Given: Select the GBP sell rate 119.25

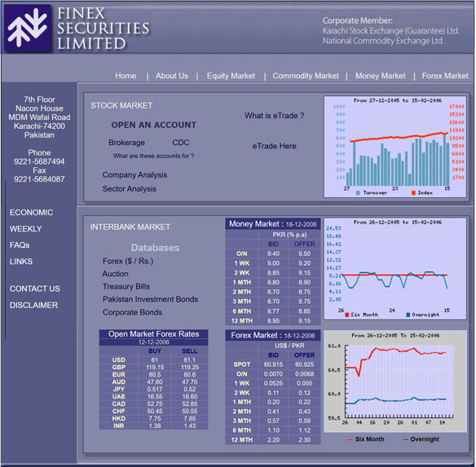Looking at the screenshot, I should pyautogui.click(x=190, y=368).
